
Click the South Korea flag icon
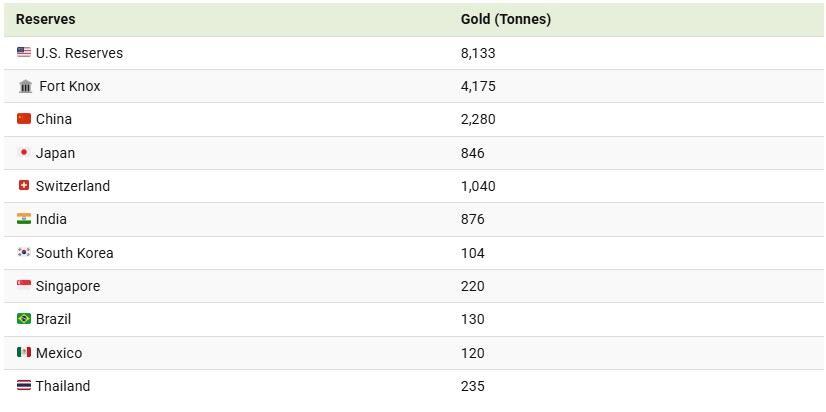pyautogui.click(x=24, y=253)
